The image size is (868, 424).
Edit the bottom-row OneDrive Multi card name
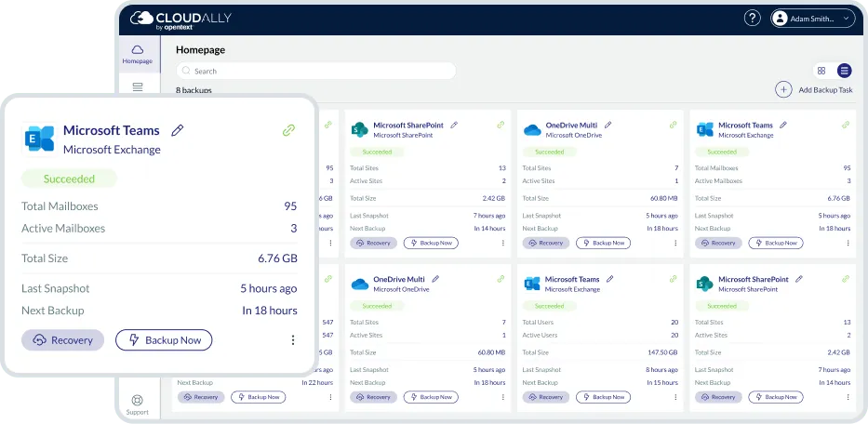tap(435, 279)
